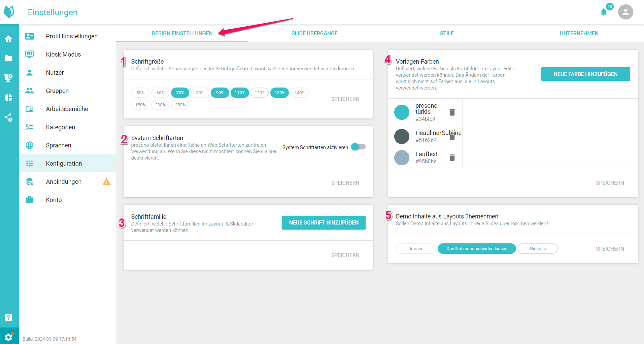Choose Niemals for demo content
The width and height of the screenshot is (644, 344).
[537, 249]
